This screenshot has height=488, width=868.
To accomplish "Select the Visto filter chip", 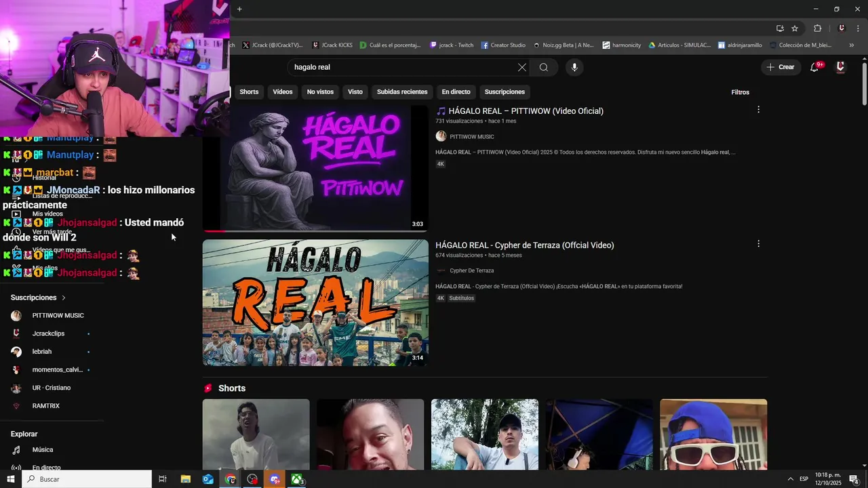I will pos(355,91).
